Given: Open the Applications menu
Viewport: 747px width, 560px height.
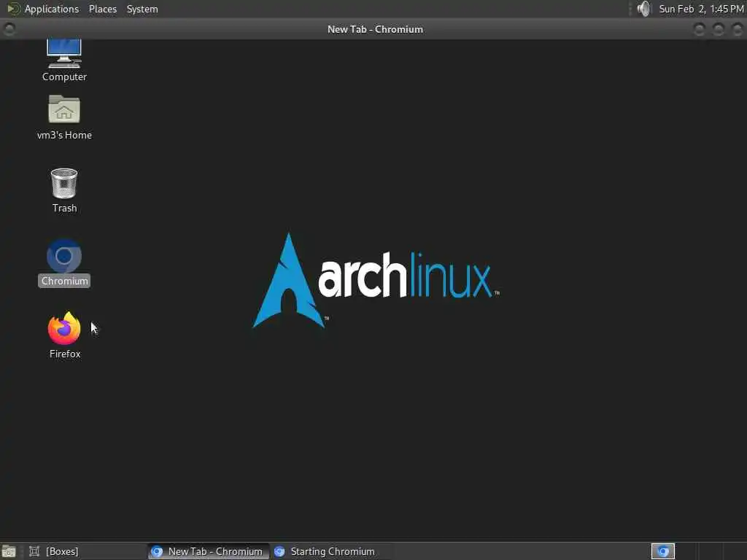Looking at the screenshot, I should pos(52,9).
